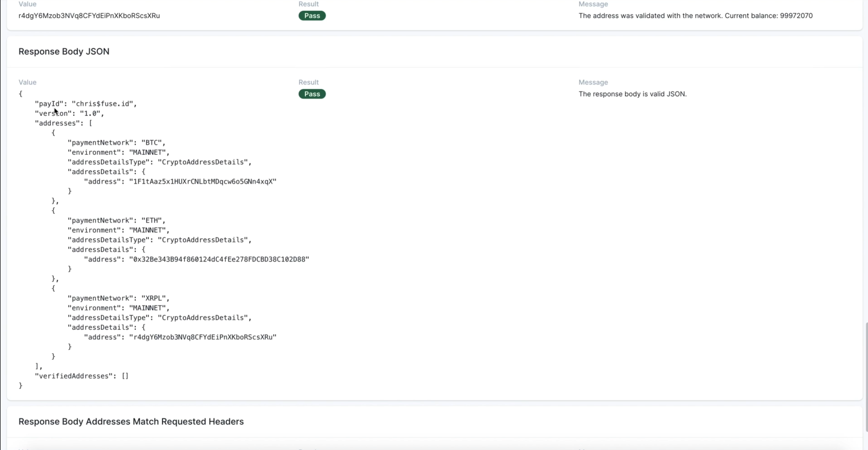Click the Pass badge in Response Body JSON
868x450 pixels.
coord(312,94)
